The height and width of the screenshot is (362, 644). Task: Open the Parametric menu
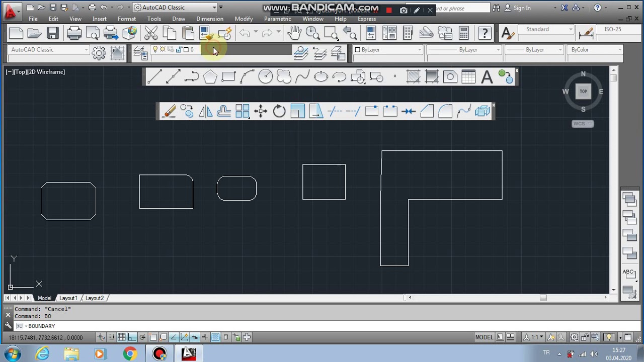coord(277,19)
